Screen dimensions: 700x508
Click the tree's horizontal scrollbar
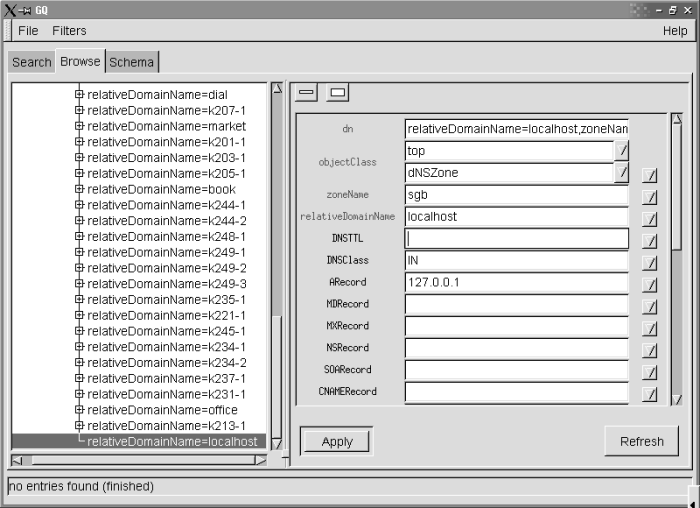(140, 460)
